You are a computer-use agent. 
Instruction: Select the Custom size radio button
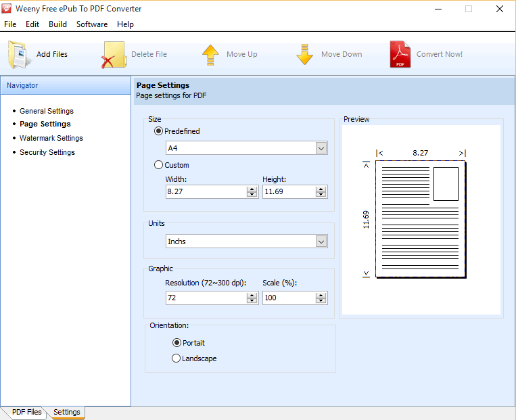pyautogui.click(x=159, y=165)
